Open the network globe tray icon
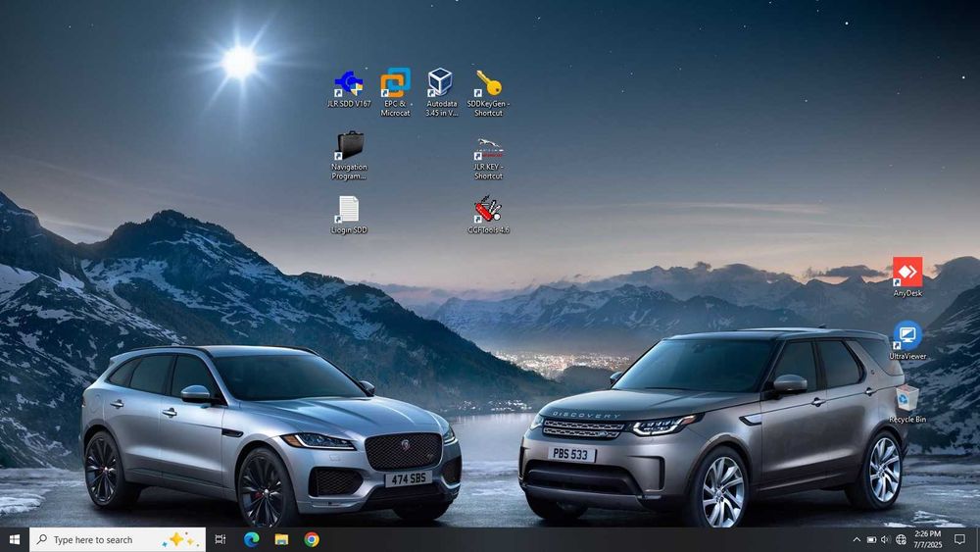Screen dimensions: 980x552 point(901,539)
